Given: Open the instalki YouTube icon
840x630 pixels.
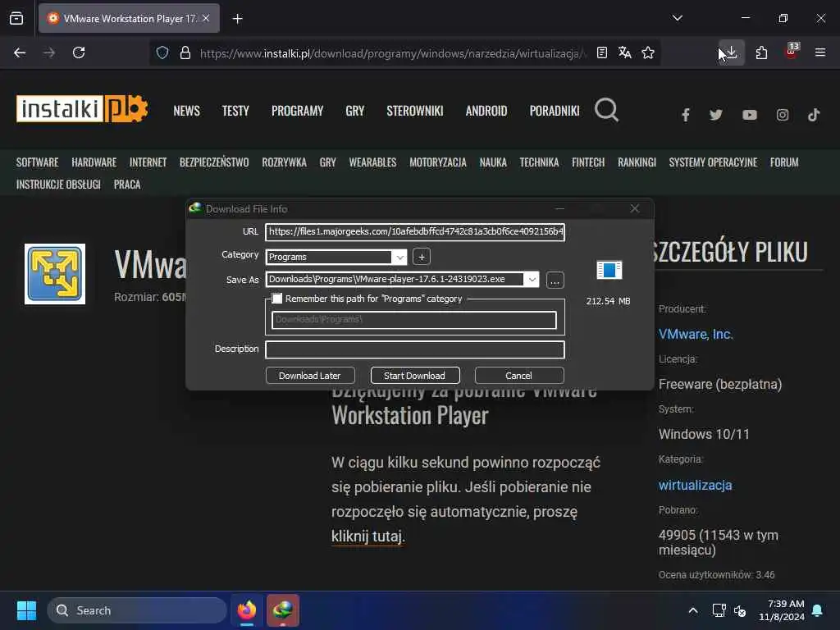Looking at the screenshot, I should point(750,115).
